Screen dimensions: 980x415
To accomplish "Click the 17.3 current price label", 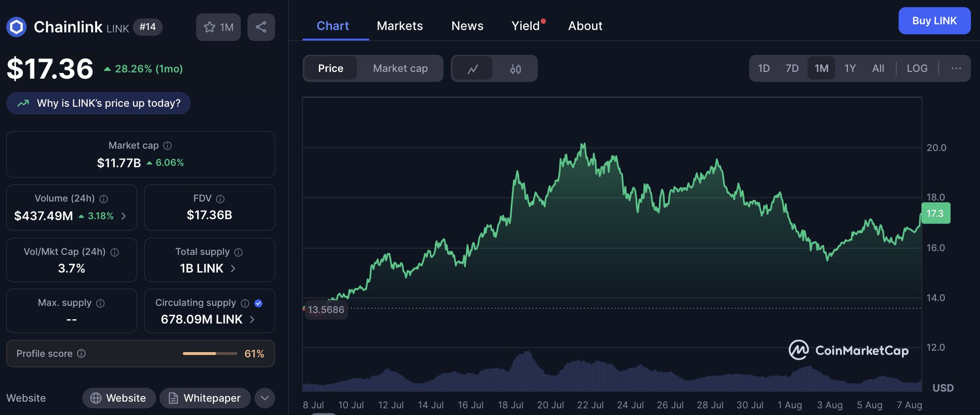I will [936, 213].
